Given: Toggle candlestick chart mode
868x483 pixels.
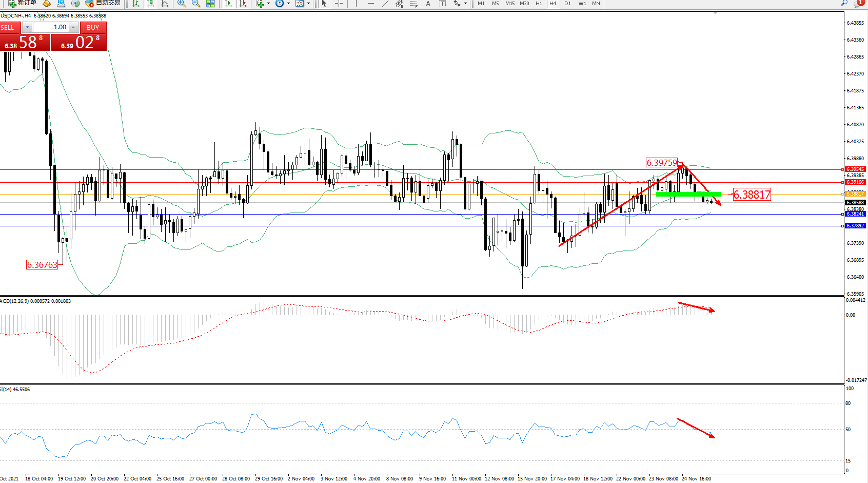Looking at the screenshot, I should [x=150, y=4].
